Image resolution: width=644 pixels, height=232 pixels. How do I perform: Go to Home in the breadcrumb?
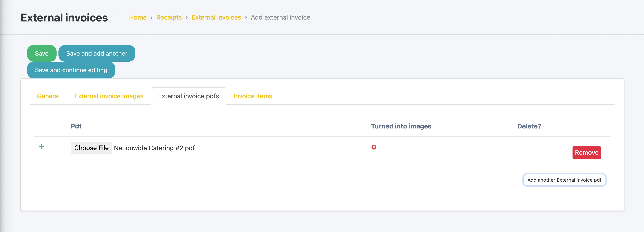[x=138, y=17]
